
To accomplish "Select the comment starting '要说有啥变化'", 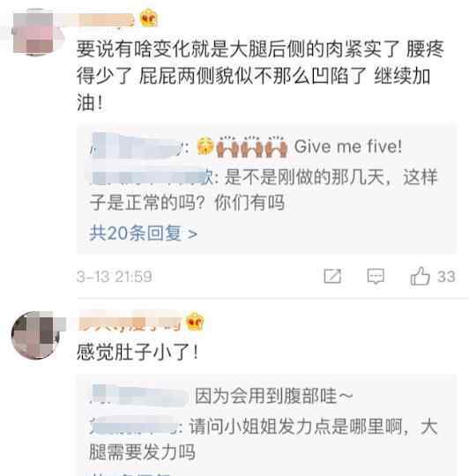I will pos(260,76).
